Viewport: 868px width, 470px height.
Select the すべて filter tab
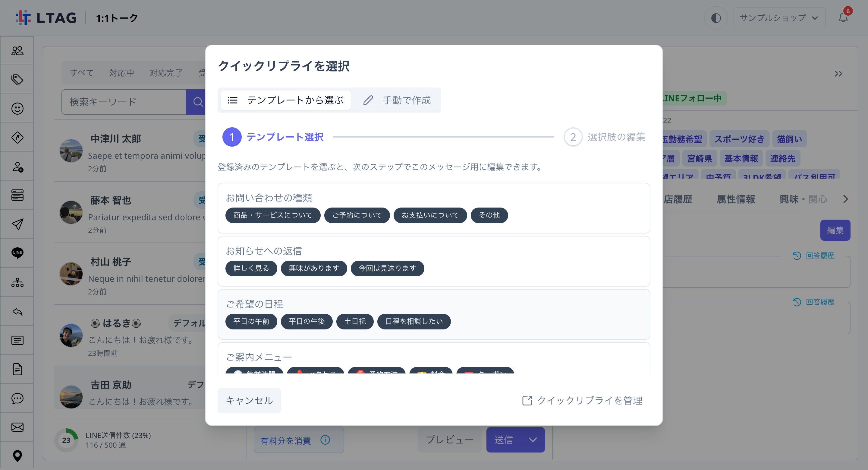tap(82, 73)
